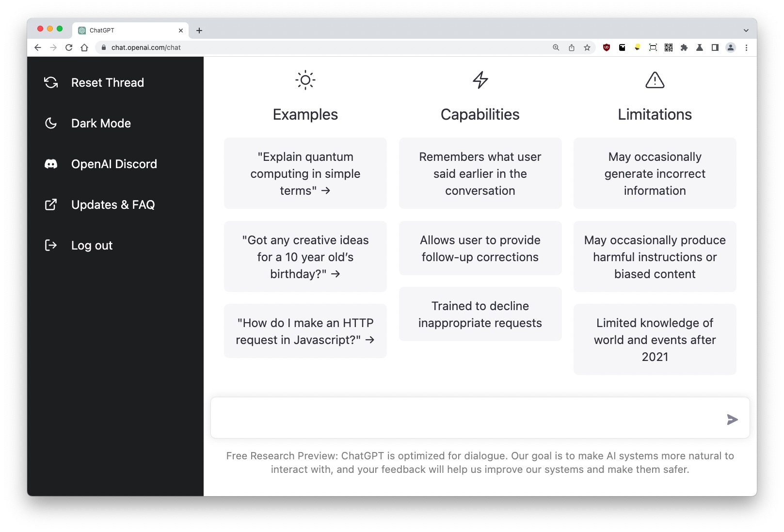This screenshot has width=784, height=532.
Task: Open the browser home page icon
Action: click(x=84, y=47)
